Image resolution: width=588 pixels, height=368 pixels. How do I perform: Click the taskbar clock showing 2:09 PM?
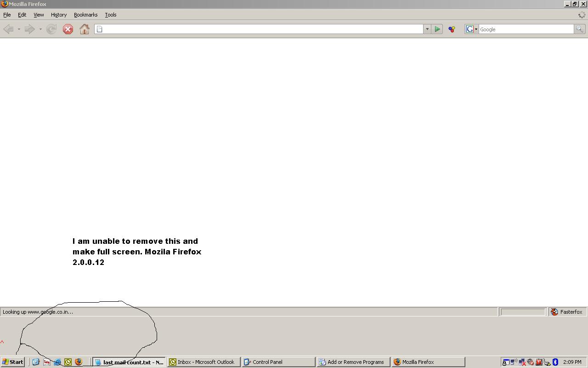point(572,362)
